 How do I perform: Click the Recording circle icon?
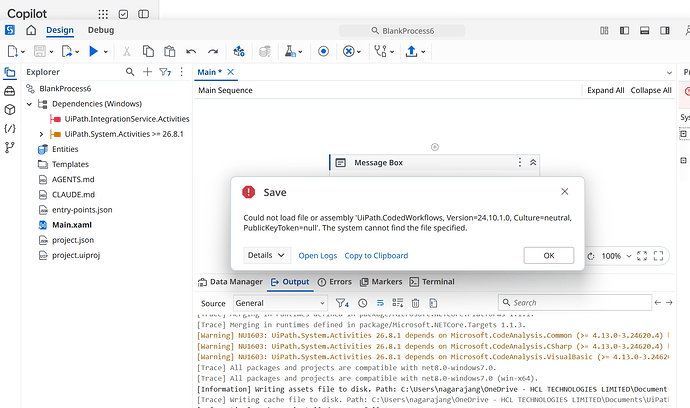[x=323, y=51]
